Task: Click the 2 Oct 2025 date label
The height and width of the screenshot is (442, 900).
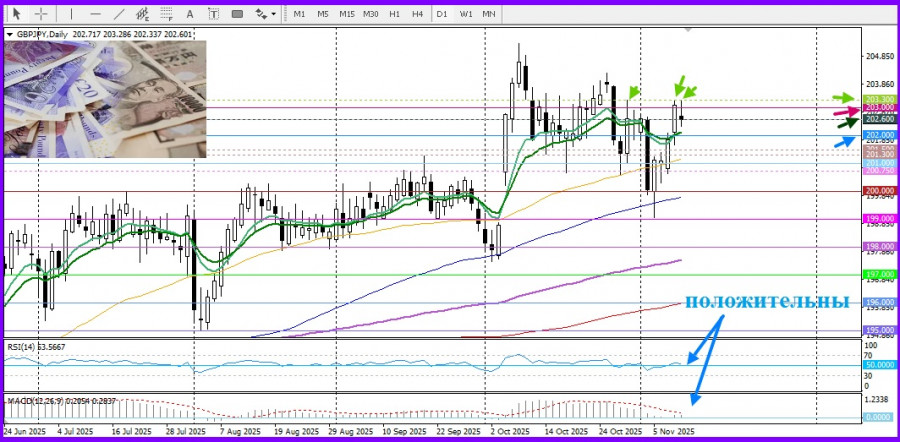Action: coord(510,431)
